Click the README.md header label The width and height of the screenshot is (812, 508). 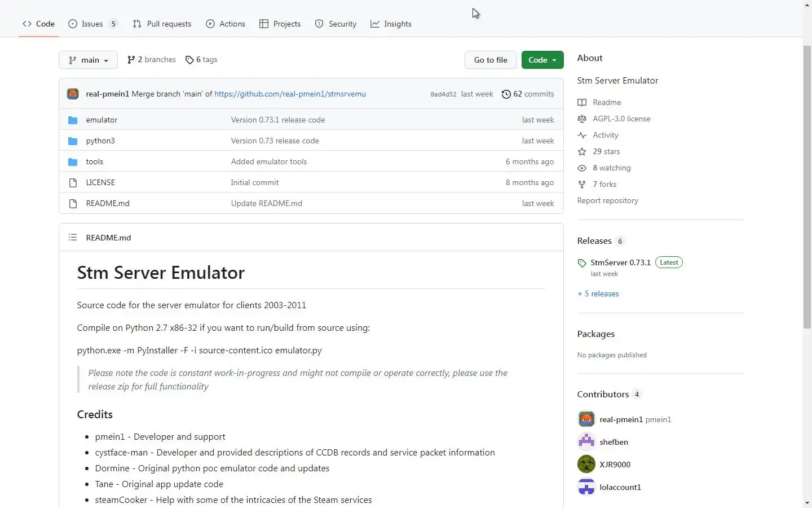pyautogui.click(x=108, y=238)
